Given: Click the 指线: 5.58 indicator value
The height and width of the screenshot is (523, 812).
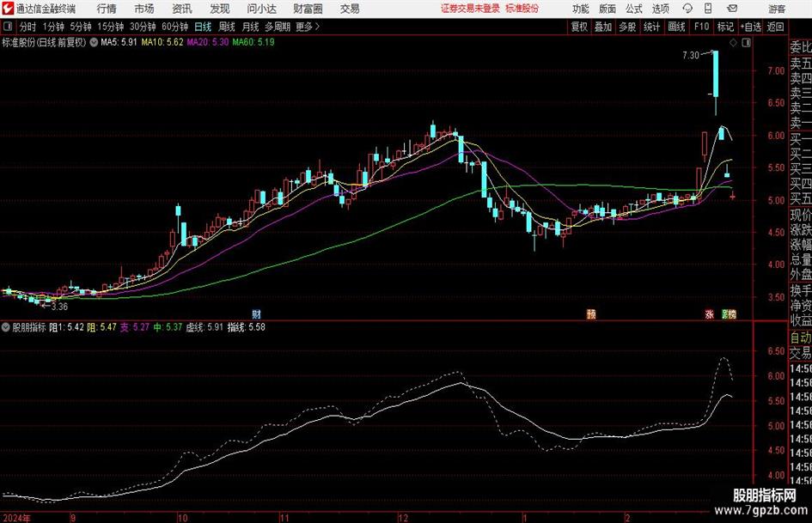Looking at the screenshot, I should (x=247, y=327).
